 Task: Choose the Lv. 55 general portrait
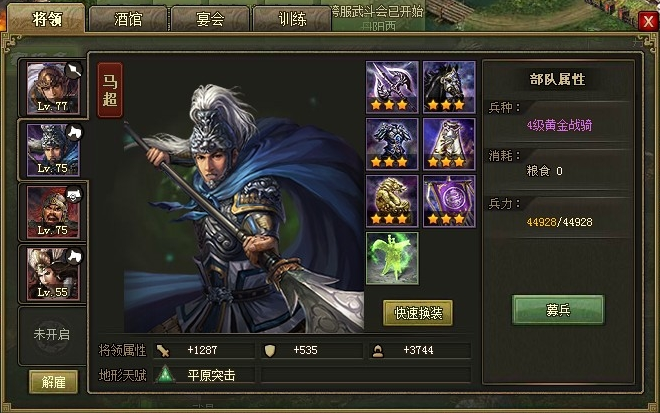tap(53, 274)
